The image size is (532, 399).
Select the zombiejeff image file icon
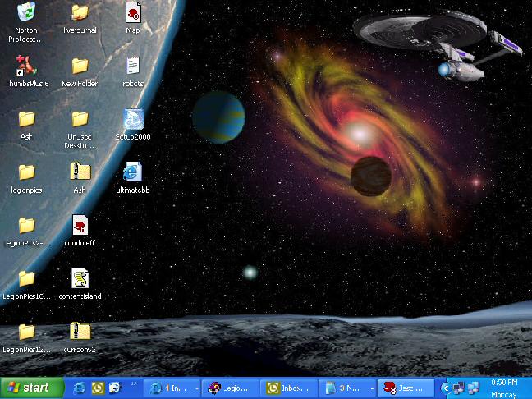[80, 225]
